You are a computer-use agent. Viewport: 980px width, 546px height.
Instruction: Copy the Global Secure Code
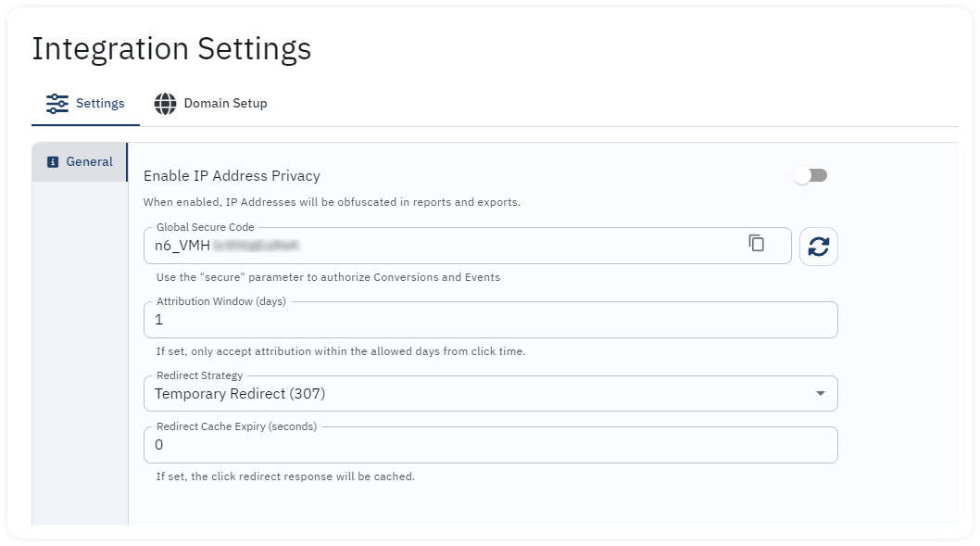tap(756, 243)
